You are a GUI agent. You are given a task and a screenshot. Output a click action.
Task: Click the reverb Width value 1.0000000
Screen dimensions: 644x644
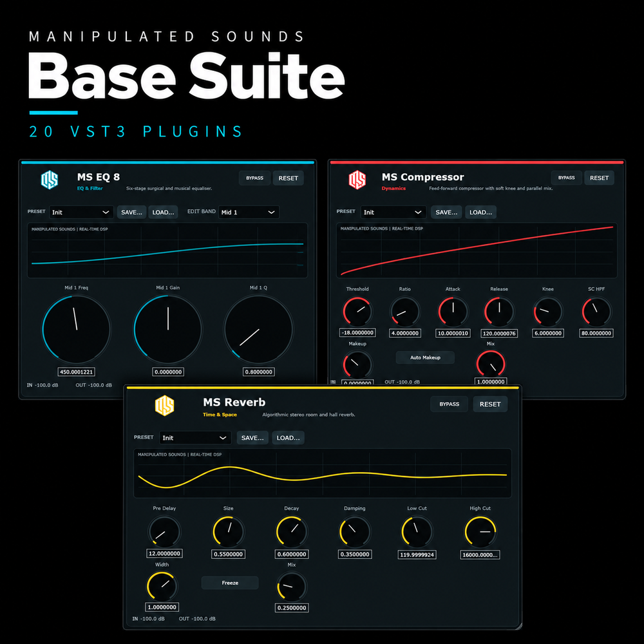162,607
